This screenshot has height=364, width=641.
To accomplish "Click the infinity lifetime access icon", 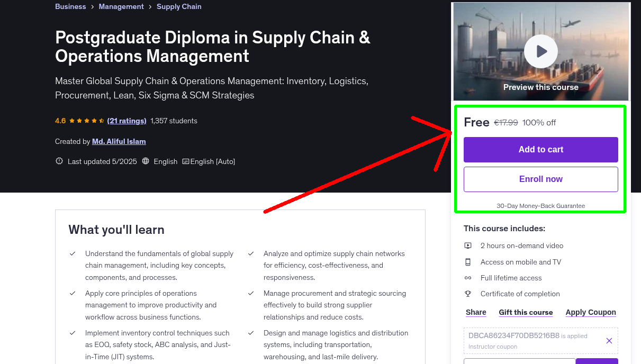I will click(468, 277).
